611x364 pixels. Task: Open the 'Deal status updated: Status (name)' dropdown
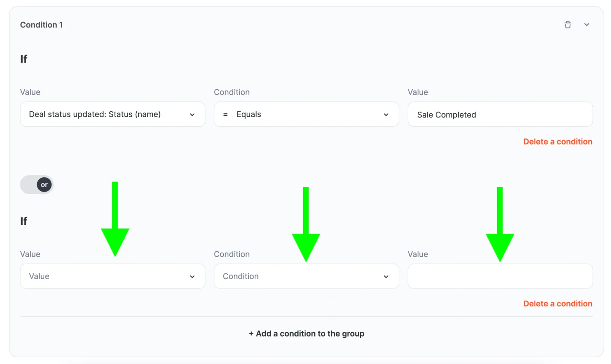tap(112, 114)
